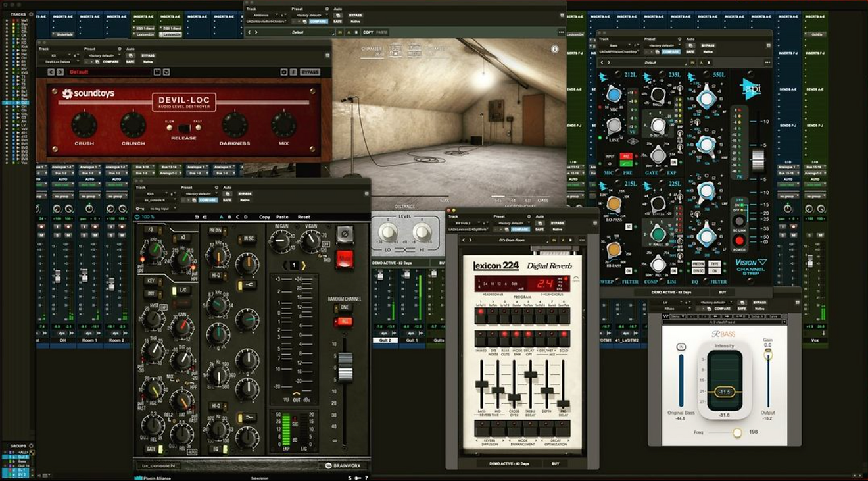The image size is (868, 481).
Task: Go to next preset in Devil-Loc
Action: point(60,72)
